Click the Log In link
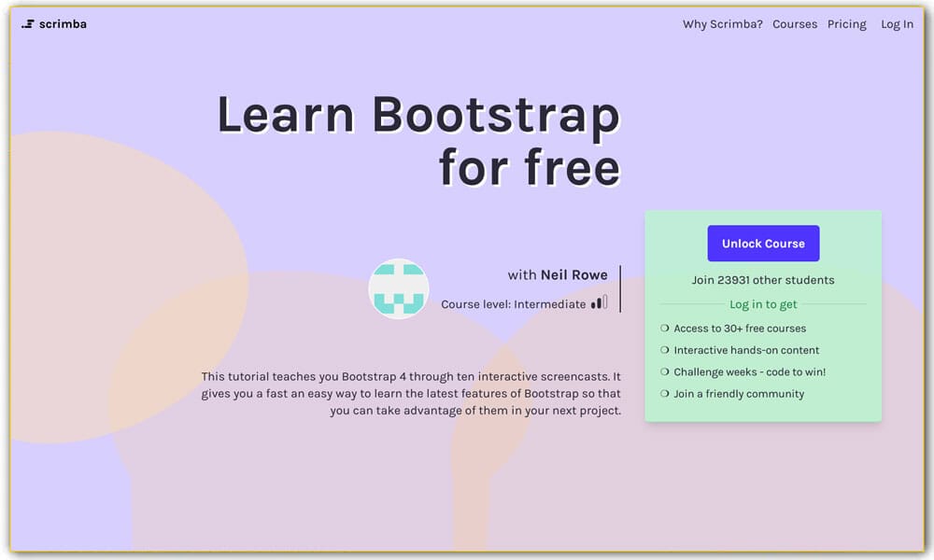 [x=896, y=24]
